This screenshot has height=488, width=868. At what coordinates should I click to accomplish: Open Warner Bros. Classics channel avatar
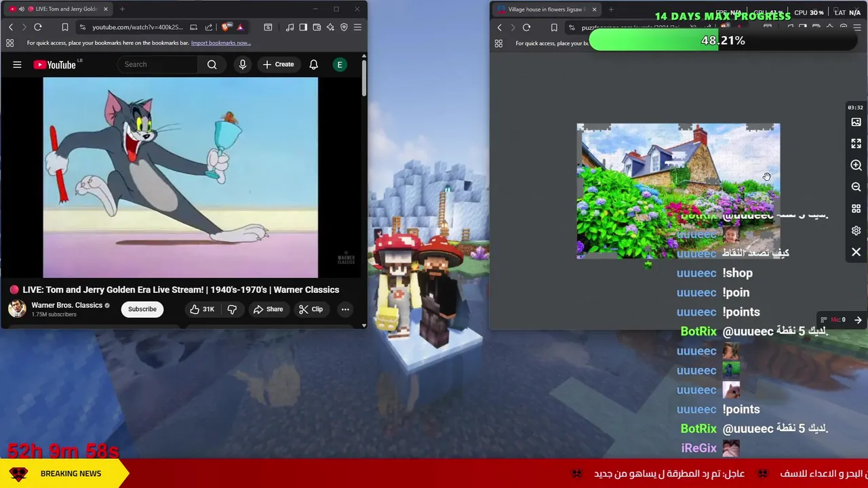17,309
